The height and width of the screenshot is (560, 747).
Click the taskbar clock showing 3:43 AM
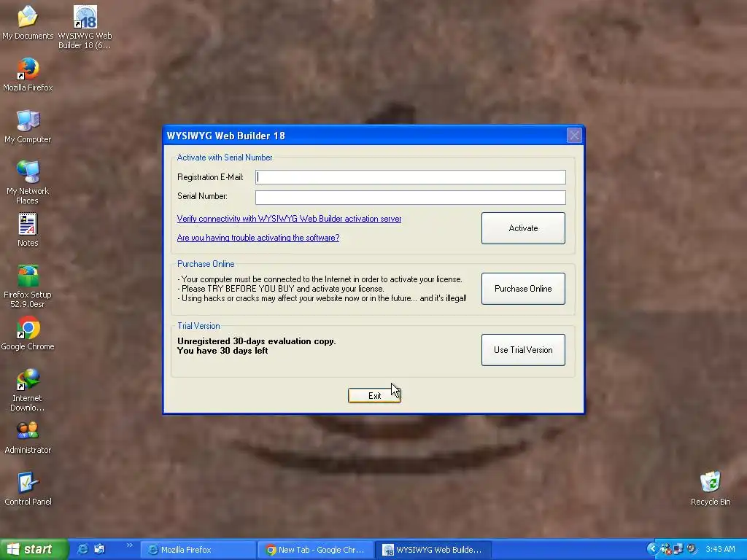coord(720,549)
